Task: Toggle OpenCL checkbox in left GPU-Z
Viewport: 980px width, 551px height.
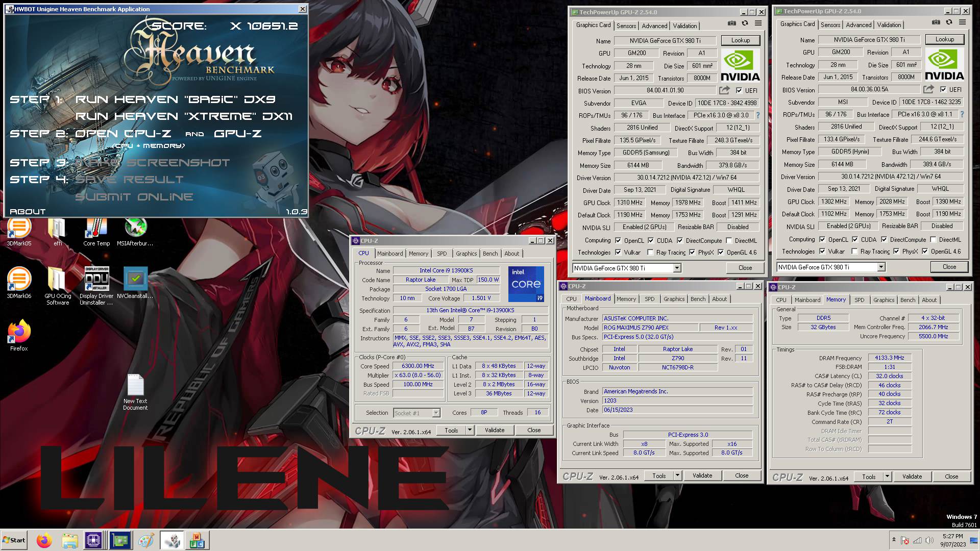Action: tap(618, 240)
